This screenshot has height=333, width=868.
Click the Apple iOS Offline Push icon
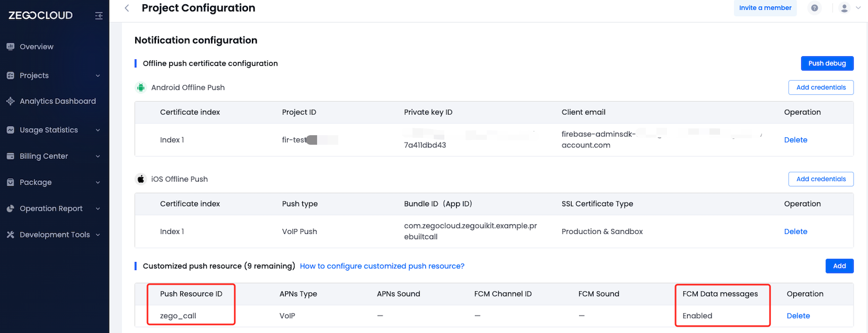(141, 179)
